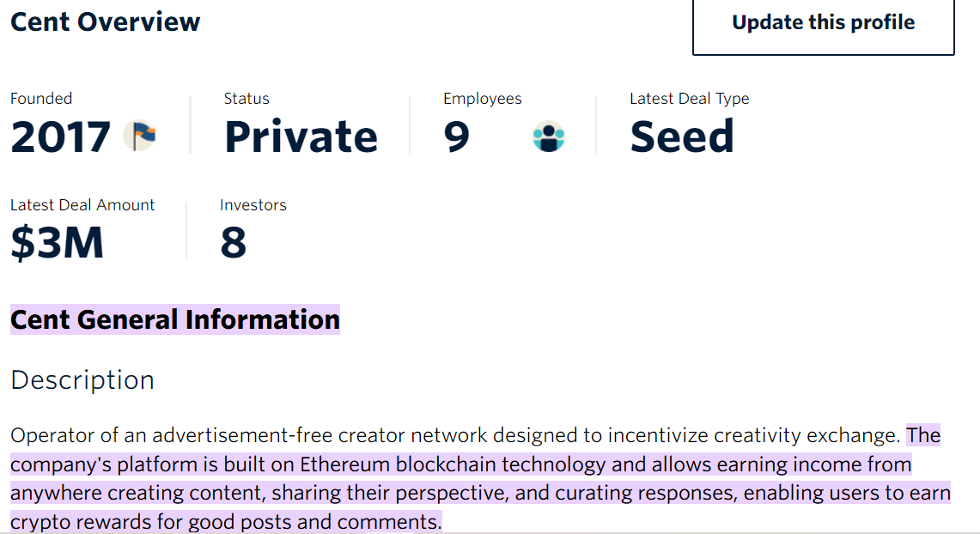Screen dimensions: 980x534
Task: Click the Latest Deal Type label
Action: point(690,99)
